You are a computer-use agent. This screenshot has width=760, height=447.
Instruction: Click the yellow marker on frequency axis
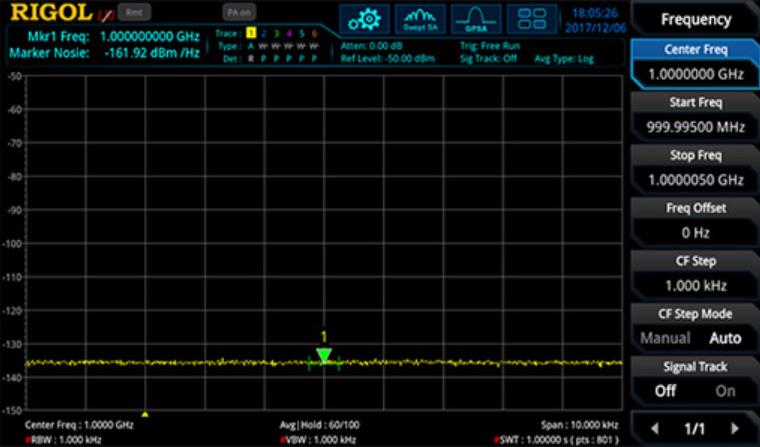click(x=146, y=413)
